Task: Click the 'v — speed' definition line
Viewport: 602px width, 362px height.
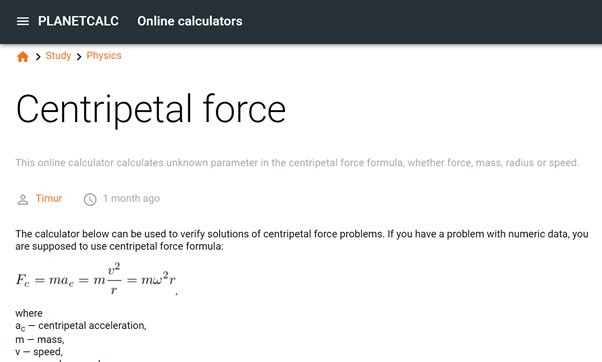Action: [39, 352]
